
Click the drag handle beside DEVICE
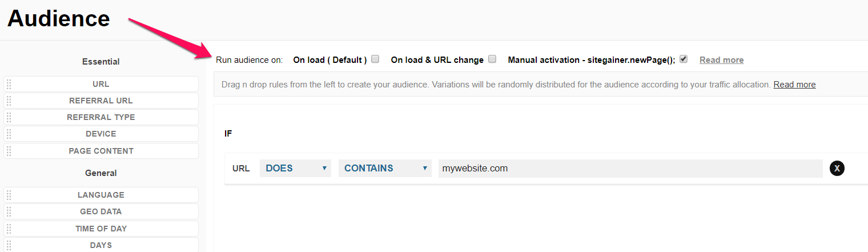pyautogui.click(x=9, y=134)
